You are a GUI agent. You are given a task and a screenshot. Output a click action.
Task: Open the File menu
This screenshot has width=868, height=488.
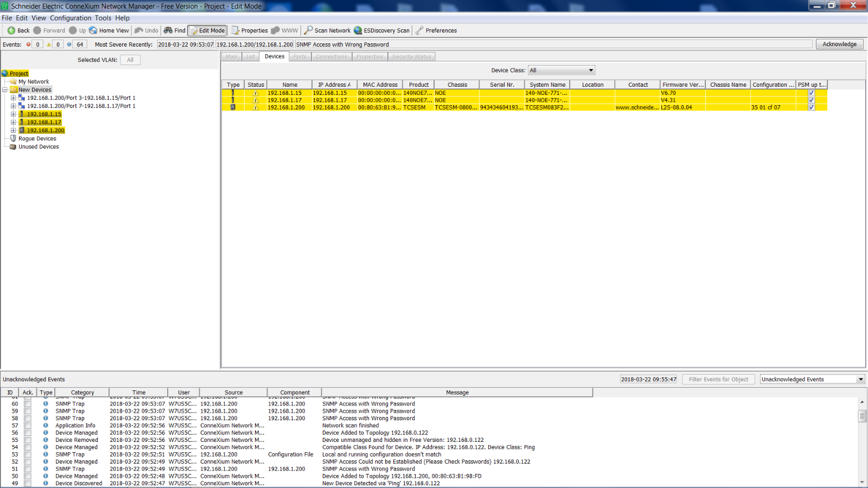[7, 18]
